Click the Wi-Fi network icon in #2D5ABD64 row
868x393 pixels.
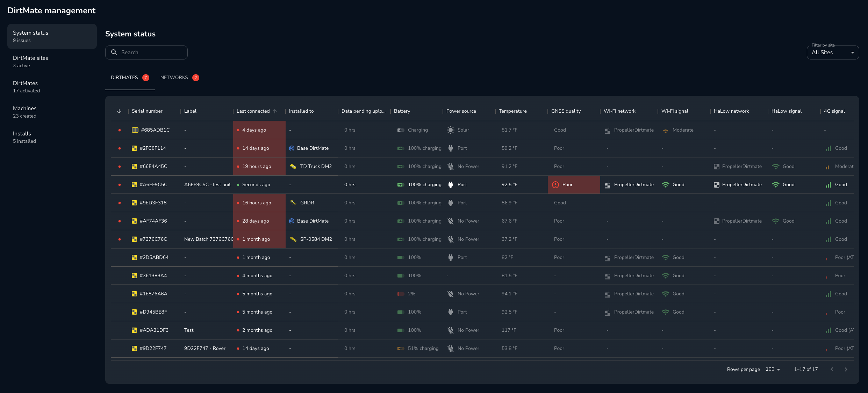608,258
